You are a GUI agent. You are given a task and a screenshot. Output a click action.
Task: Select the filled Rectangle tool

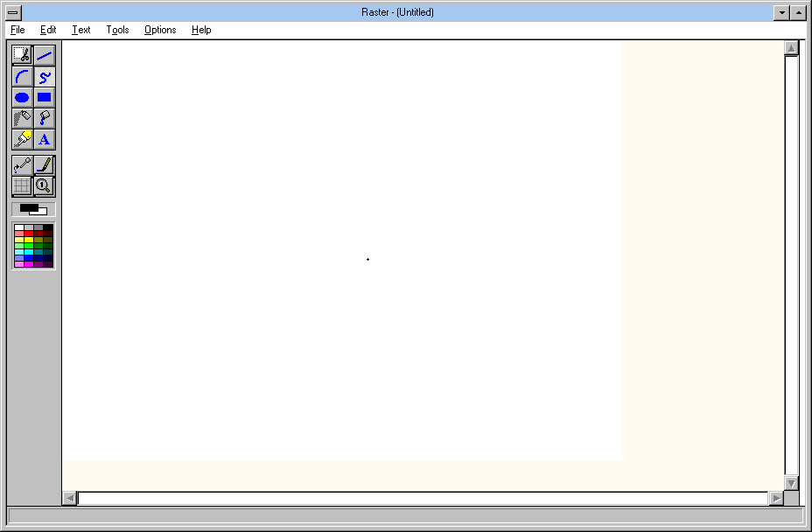click(45, 97)
